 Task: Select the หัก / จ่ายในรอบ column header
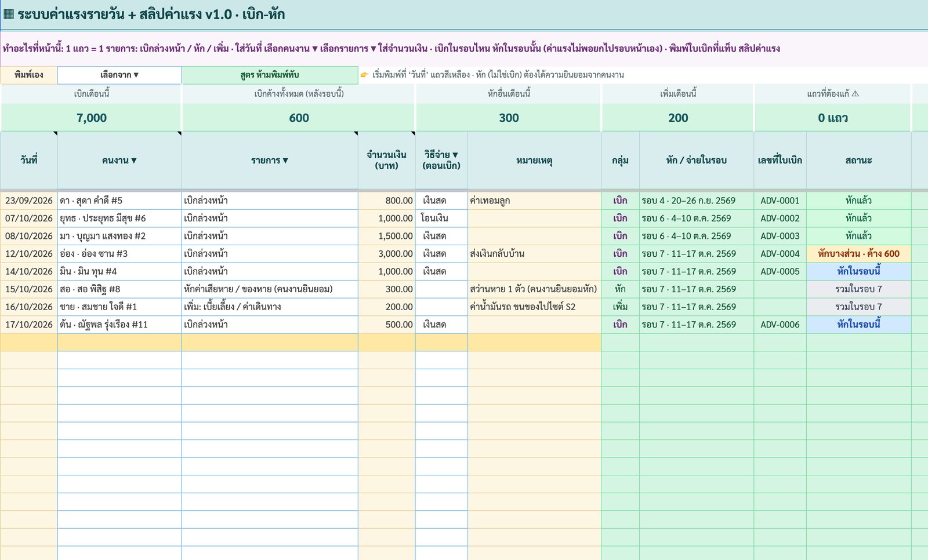coord(697,160)
